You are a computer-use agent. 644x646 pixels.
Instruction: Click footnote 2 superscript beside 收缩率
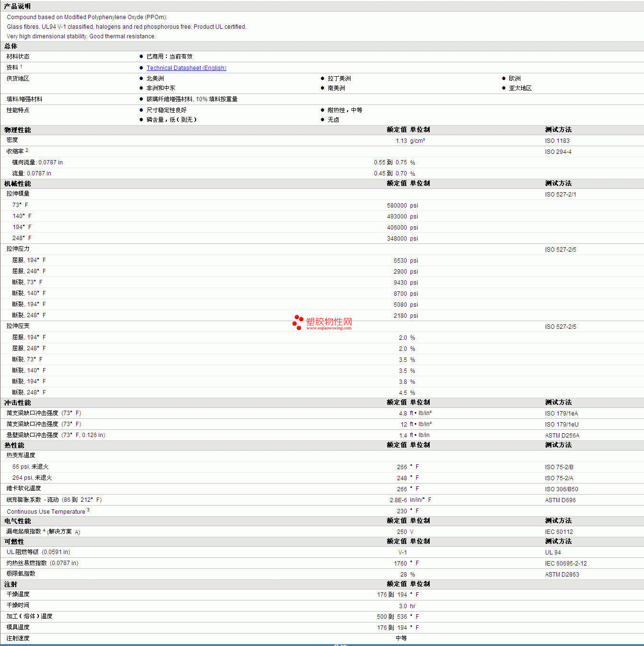tap(27, 150)
